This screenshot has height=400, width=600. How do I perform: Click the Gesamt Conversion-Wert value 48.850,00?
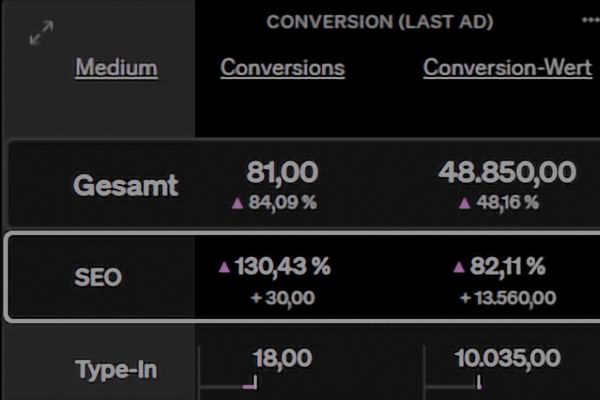[x=507, y=172]
